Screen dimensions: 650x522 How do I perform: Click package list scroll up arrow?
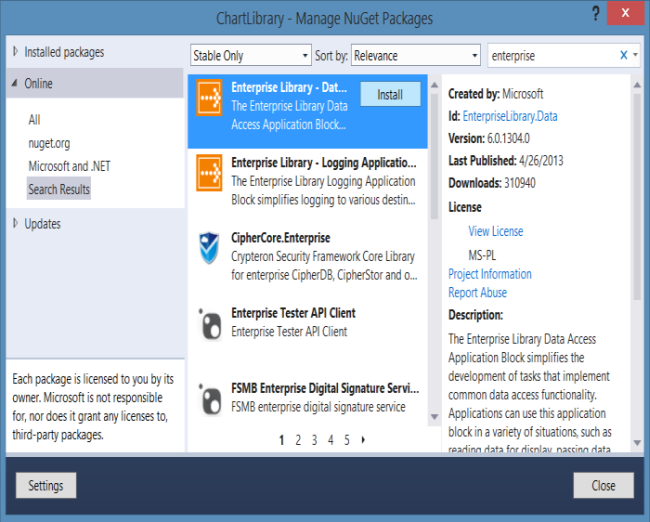[434, 85]
